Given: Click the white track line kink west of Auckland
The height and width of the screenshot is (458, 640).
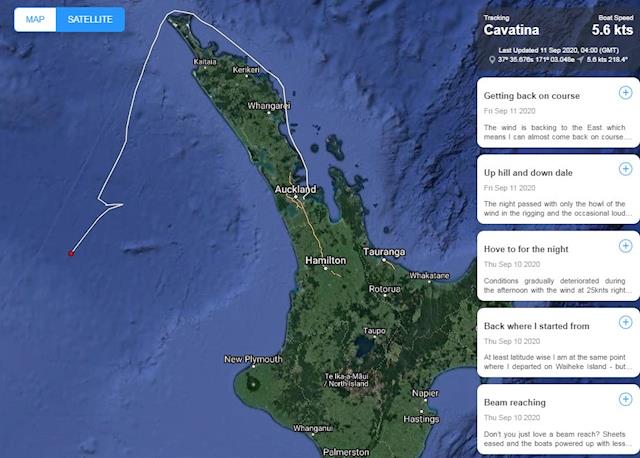Looking at the screenshot, I should pos(120,206).
